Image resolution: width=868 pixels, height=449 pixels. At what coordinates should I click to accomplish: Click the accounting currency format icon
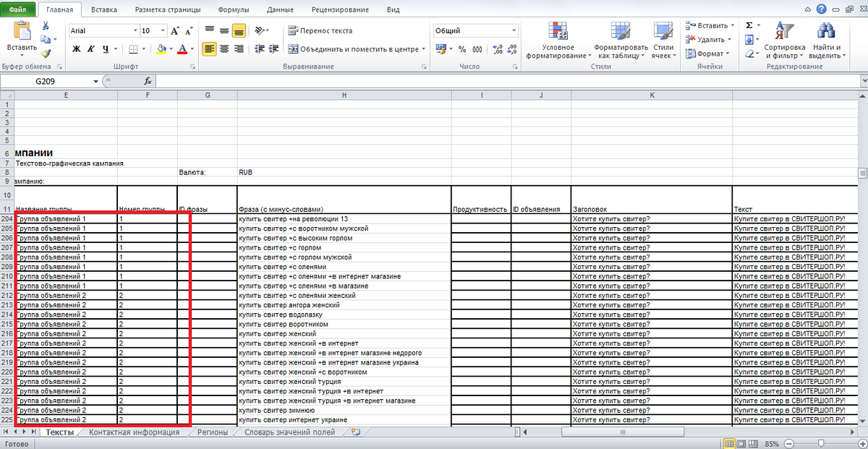(441, 49)
